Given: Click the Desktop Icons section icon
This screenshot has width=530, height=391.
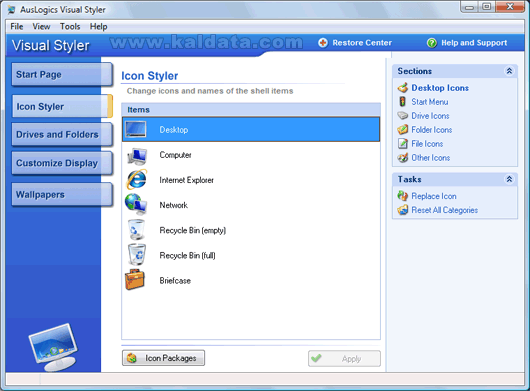Looking at the screenshot, I should coord(403,88).
